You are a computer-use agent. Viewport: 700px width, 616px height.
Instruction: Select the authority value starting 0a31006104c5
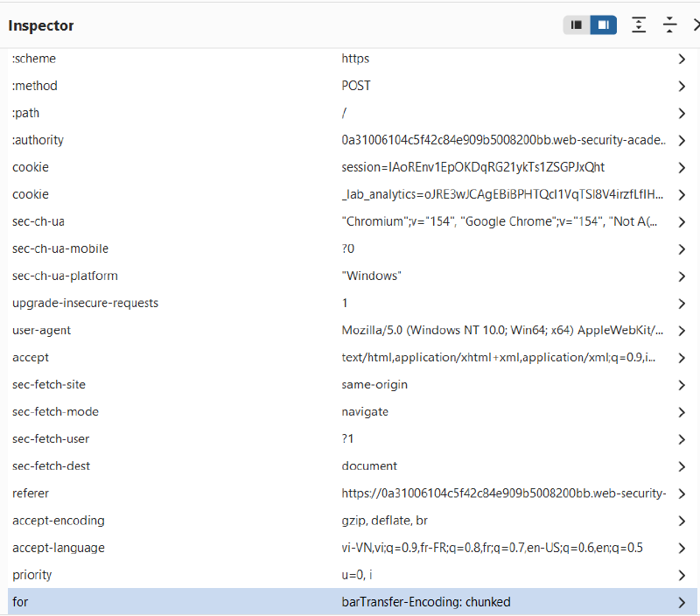504,140
